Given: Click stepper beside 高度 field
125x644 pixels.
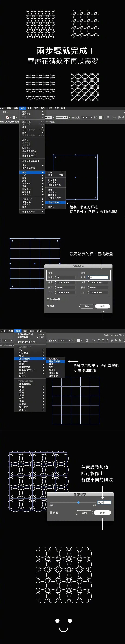Looking at the screenshot, I should [55, 283].
